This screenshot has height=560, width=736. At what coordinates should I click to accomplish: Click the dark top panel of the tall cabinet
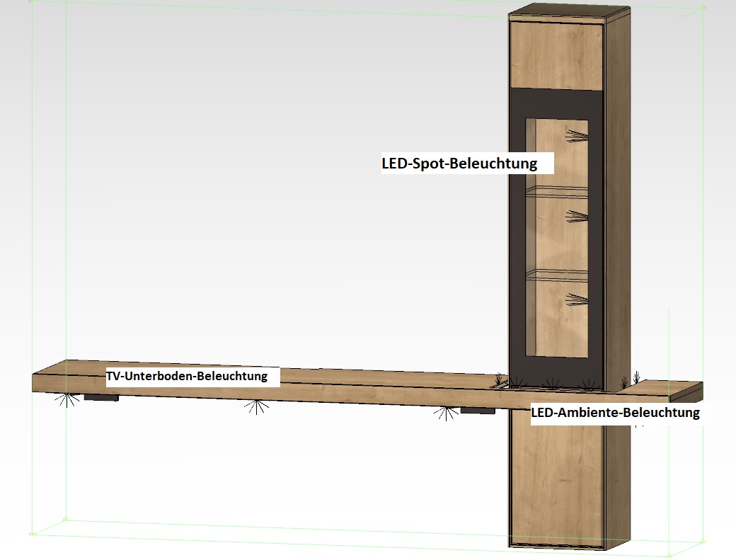570,13
